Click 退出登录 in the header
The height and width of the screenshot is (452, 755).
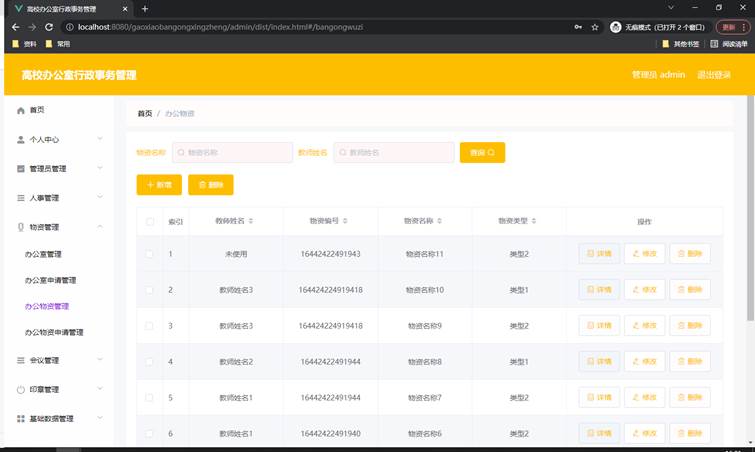714,75
